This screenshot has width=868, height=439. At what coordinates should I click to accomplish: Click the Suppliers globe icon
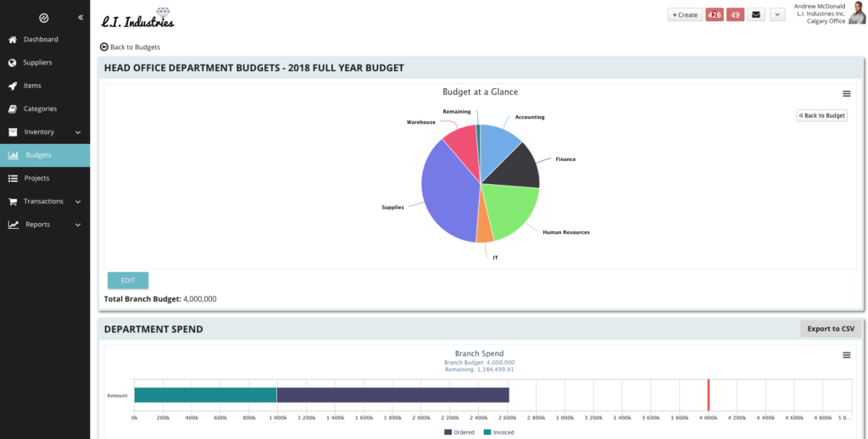pos(13,63)
